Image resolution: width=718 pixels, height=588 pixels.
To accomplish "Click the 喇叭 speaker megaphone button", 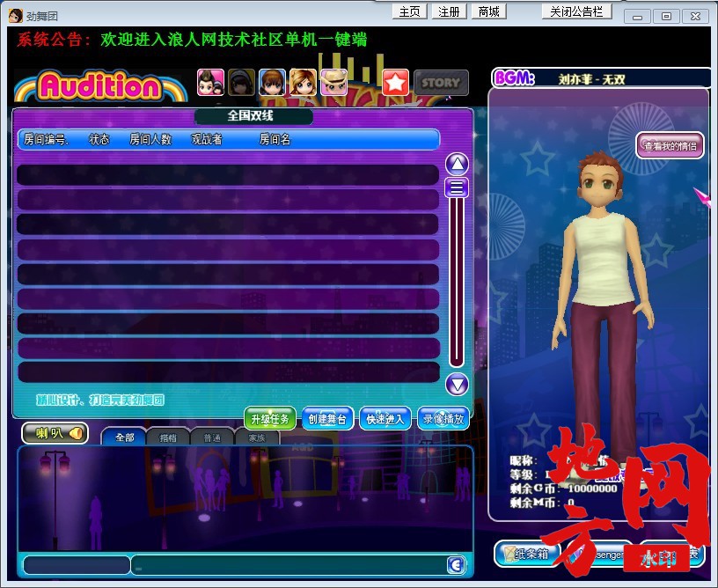I will point(55,433).
